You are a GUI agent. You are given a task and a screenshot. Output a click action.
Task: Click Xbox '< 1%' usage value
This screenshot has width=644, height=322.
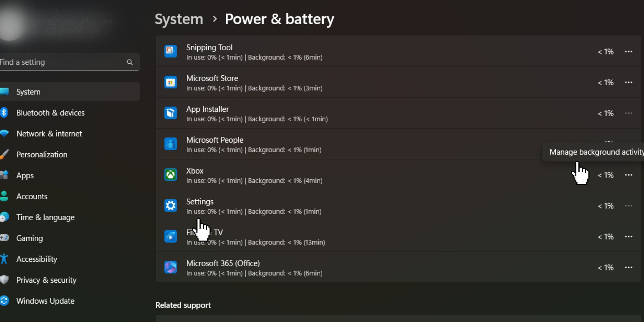(x=606, y=175)
